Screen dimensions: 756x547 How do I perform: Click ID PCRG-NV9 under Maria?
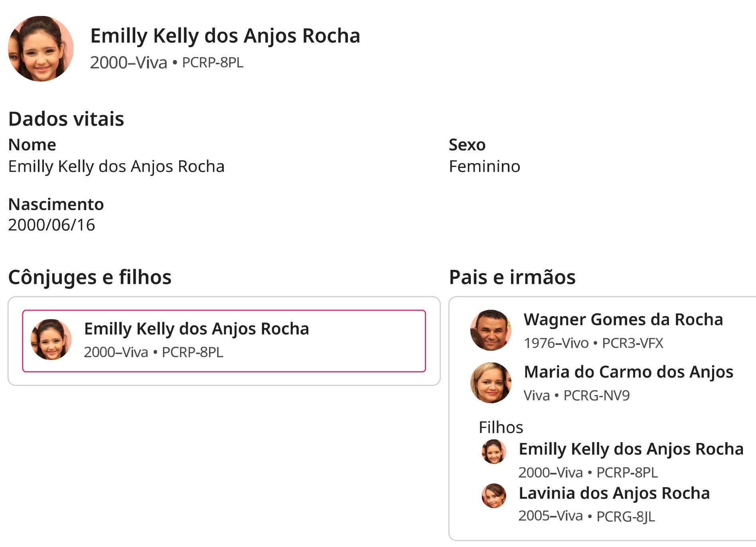point(597,395)
